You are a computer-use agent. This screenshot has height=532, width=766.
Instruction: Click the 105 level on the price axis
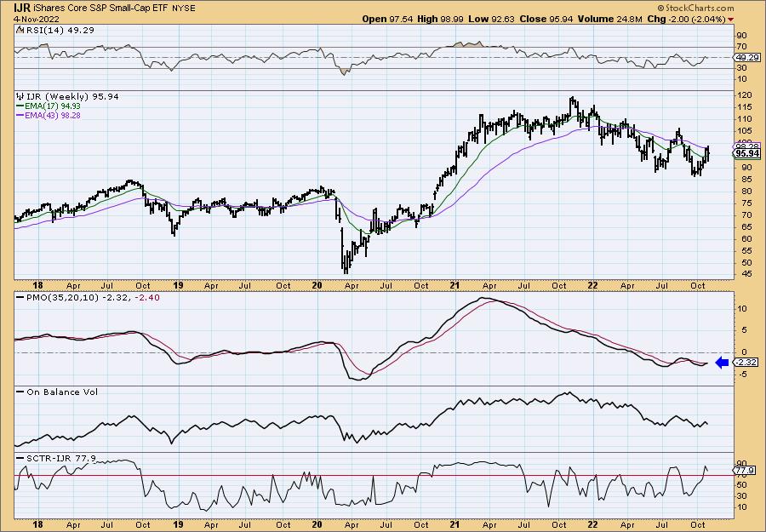click(x=745, y=131)
